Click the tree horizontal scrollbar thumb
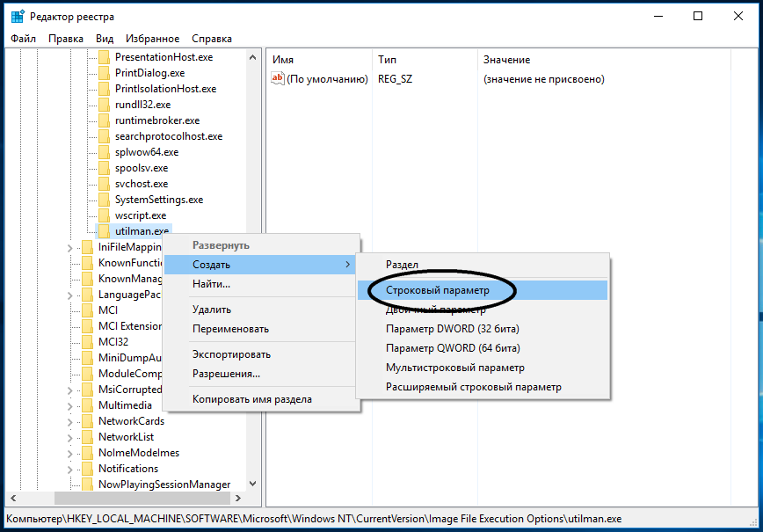The image size is (763, 532). click(x=142, y=498)
